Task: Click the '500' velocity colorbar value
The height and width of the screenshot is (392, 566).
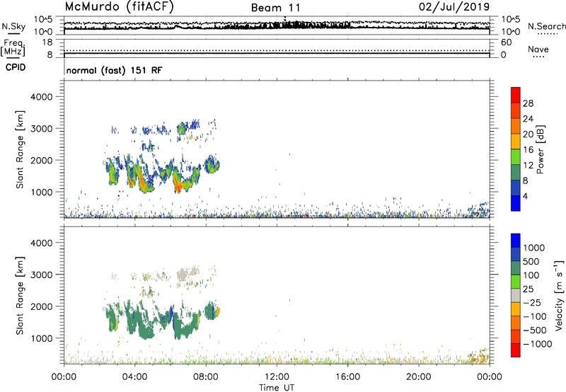Action: (532, 262)
